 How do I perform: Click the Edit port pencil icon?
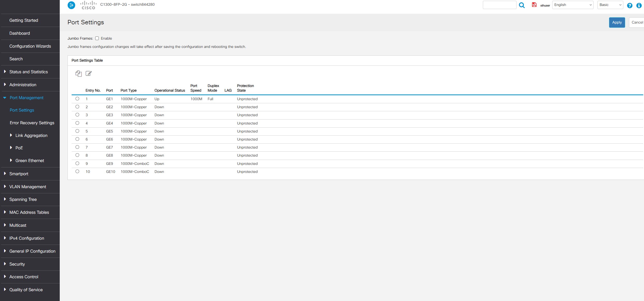(88, 74)
